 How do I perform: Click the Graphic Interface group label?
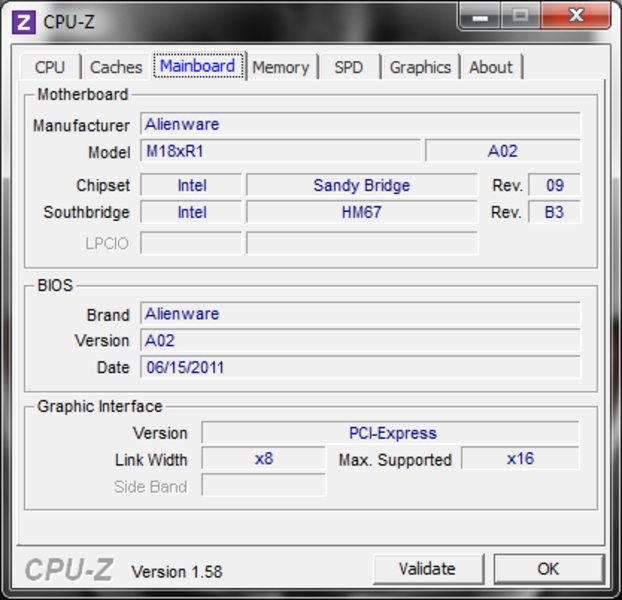coord(100,406)
